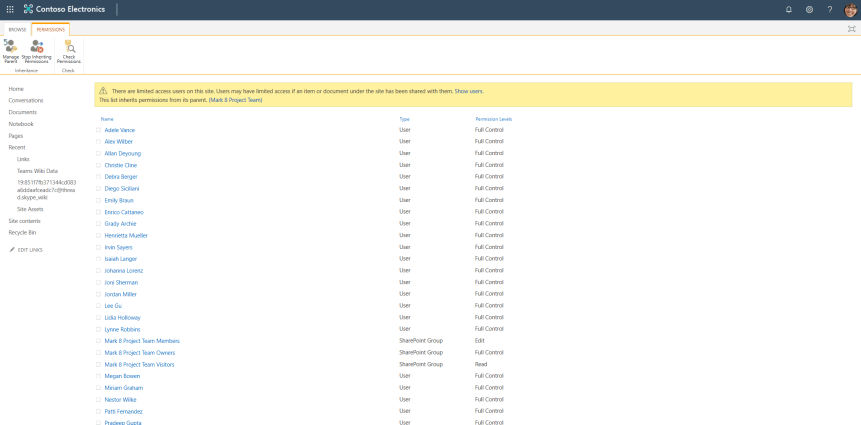Open the app launcher waffle menu
Screen dimensions: 861x425
click(10, 9)
